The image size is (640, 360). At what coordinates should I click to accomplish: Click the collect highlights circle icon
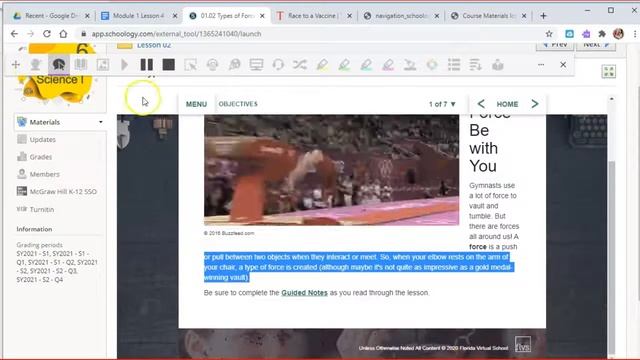pos(432,64)
